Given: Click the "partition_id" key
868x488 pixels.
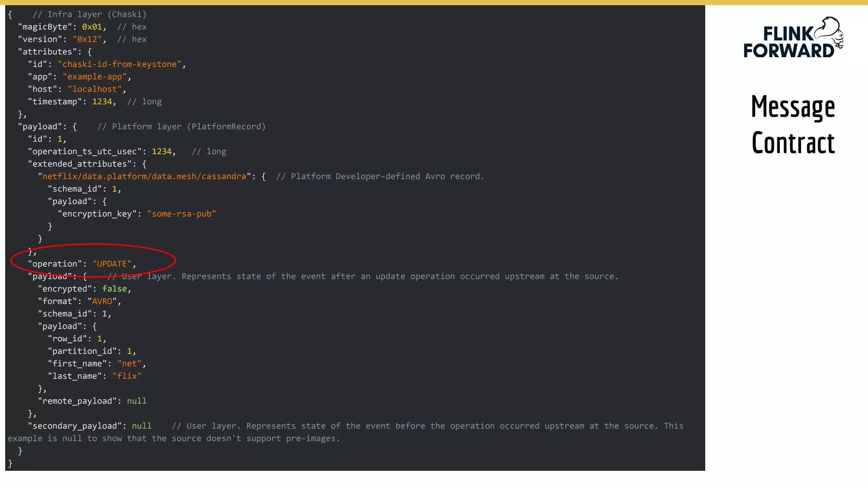Looking at the screenshot, I should point(82,351).
